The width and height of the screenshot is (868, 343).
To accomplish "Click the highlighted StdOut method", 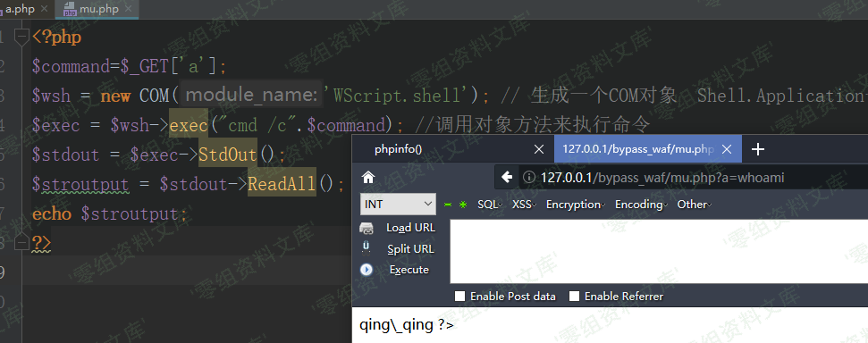I will point(228,155).
